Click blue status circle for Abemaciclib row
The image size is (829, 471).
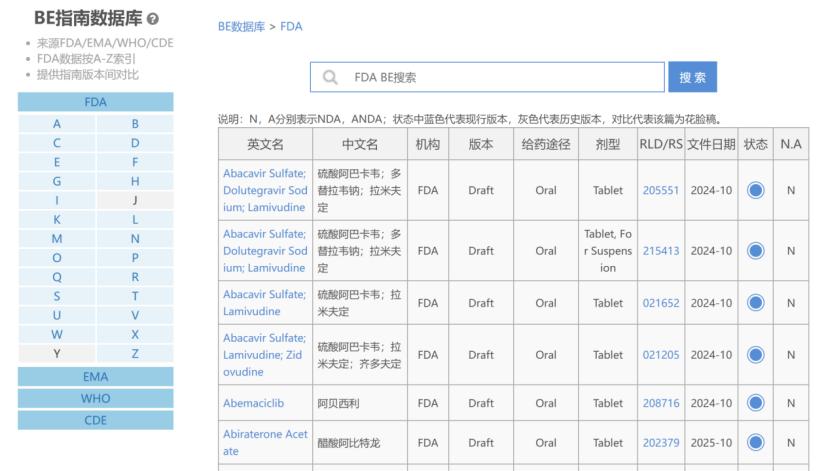(755, 403)
